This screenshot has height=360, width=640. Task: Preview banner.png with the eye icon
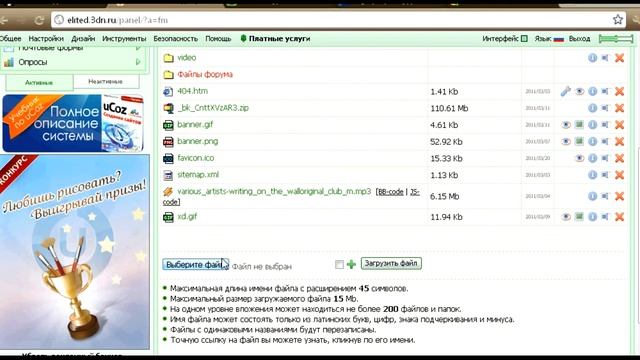click(566, 142)
